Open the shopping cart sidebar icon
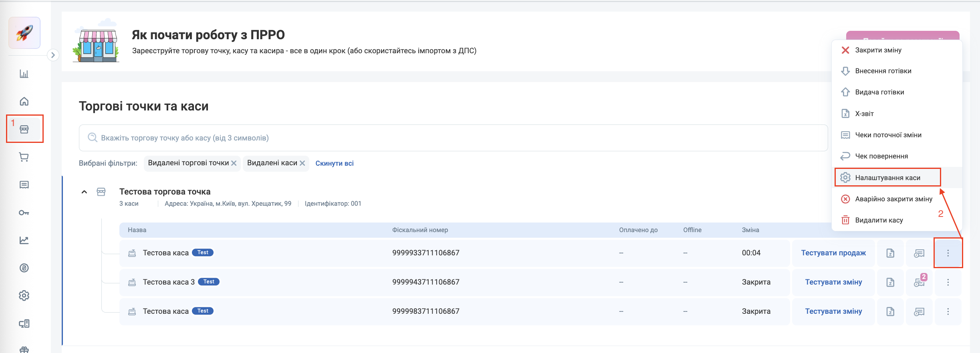Image resolution: width=980 pixels, height=353 pixels. click(x=24, y=157)
